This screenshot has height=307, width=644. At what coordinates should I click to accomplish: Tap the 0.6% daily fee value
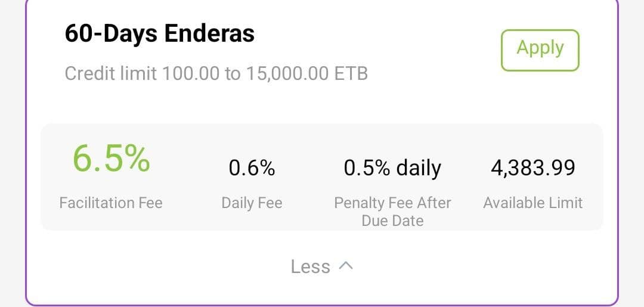[252, 168]
